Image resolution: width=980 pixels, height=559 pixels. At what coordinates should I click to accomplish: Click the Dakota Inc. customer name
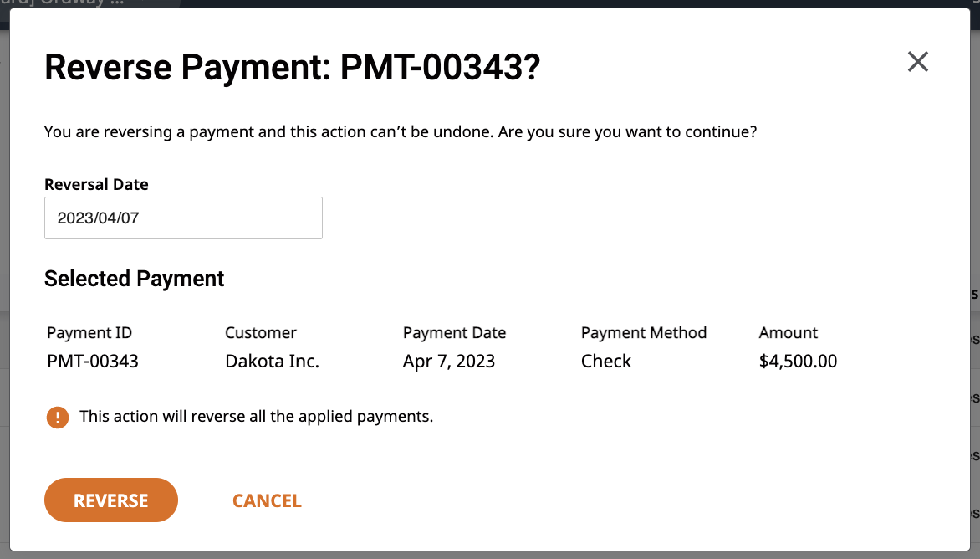tap(272, 362)
